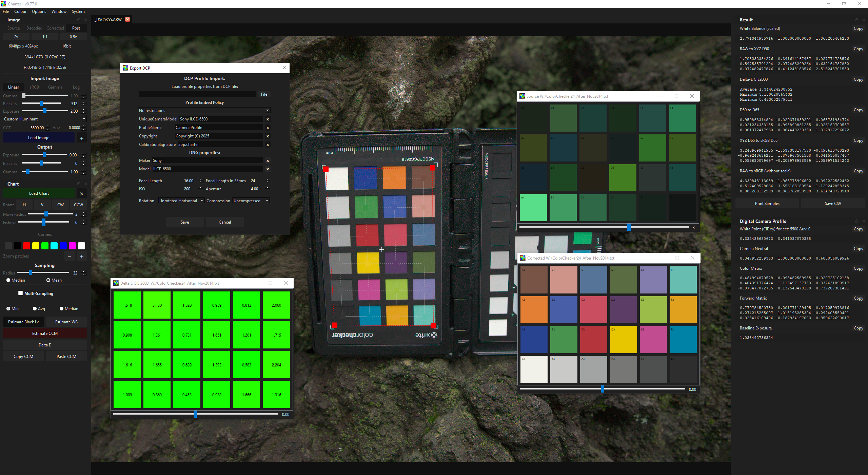Open the Colour menu
Viewport: 868px width, 475px height.
(20, 12)
